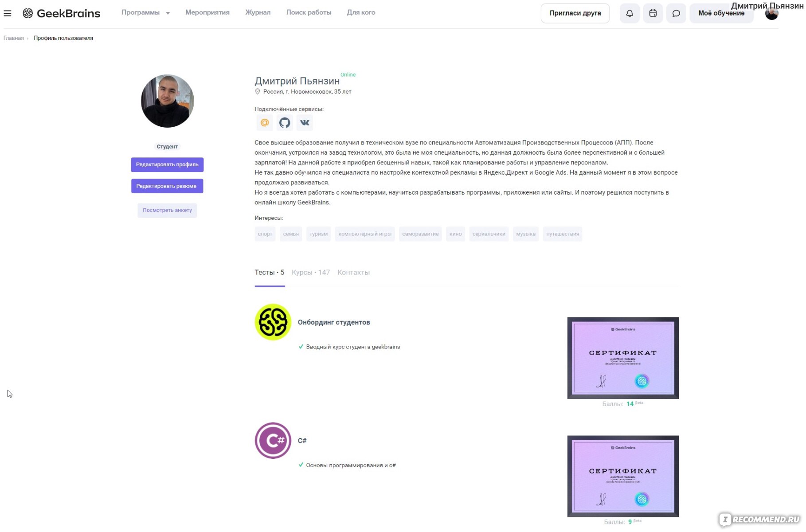Open the connected GitHub service icon
The width and height of the screenshot is (806, 532).
pos(285,123)
